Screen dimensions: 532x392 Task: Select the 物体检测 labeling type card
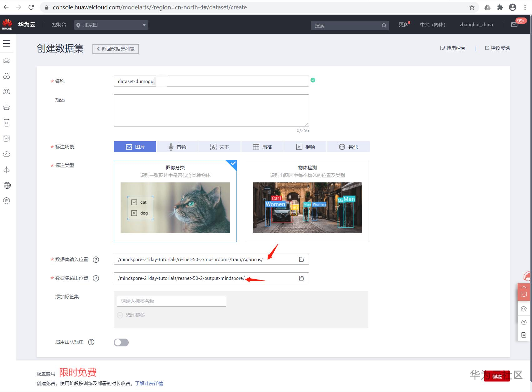(307, 201)
